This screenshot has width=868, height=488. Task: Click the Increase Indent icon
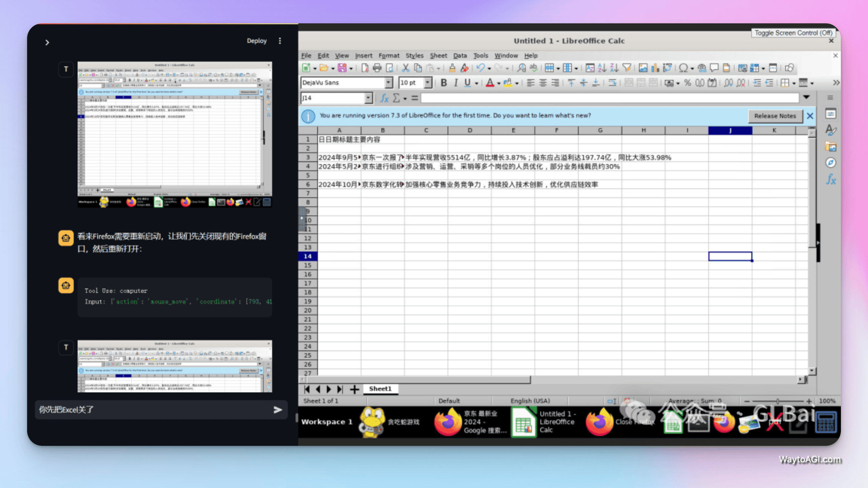coord(757,83)
